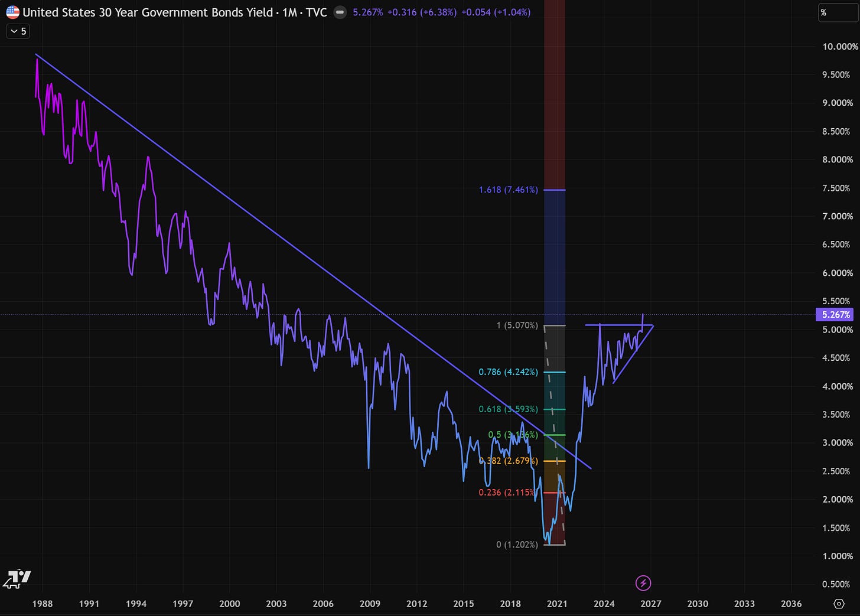
Task: Click the 2000 label on the time axis
Action: click(x=230, y=604)
